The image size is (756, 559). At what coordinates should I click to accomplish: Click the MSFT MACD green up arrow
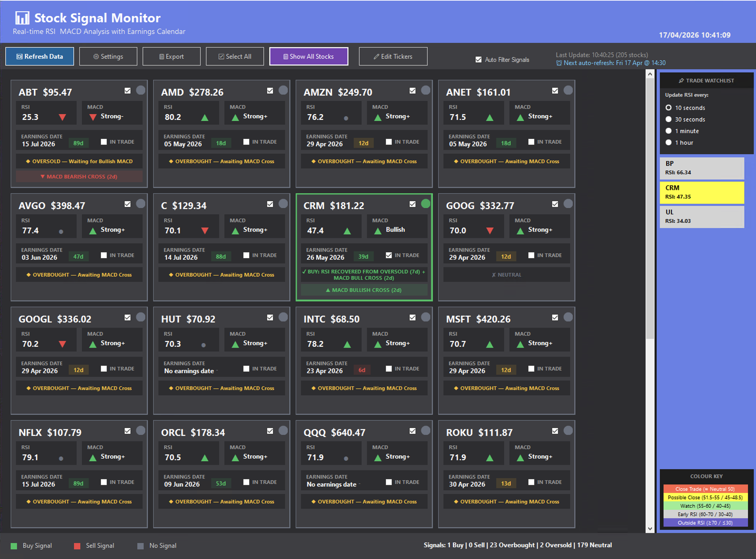pos(520,344)
